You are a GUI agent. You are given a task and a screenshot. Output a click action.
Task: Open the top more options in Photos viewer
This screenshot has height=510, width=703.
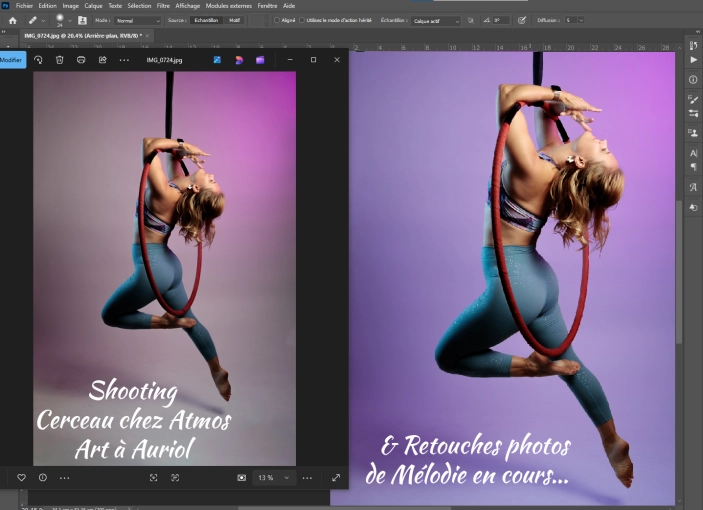(x=124, y=60)
